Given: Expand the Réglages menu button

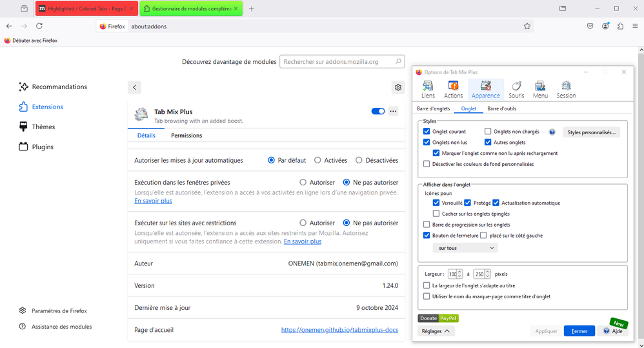Looking at the screenshot, I should (x=436, y=331).
